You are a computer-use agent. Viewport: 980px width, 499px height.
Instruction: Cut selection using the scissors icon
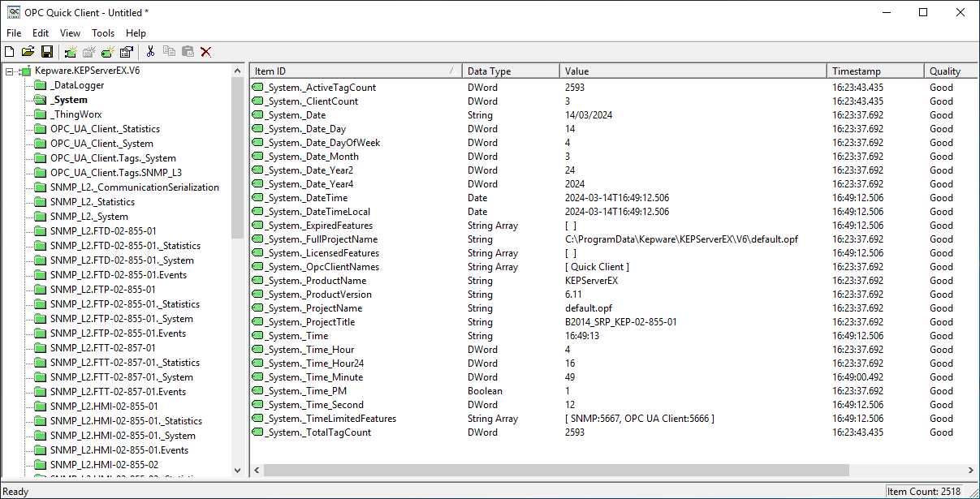tap(150, 51)
